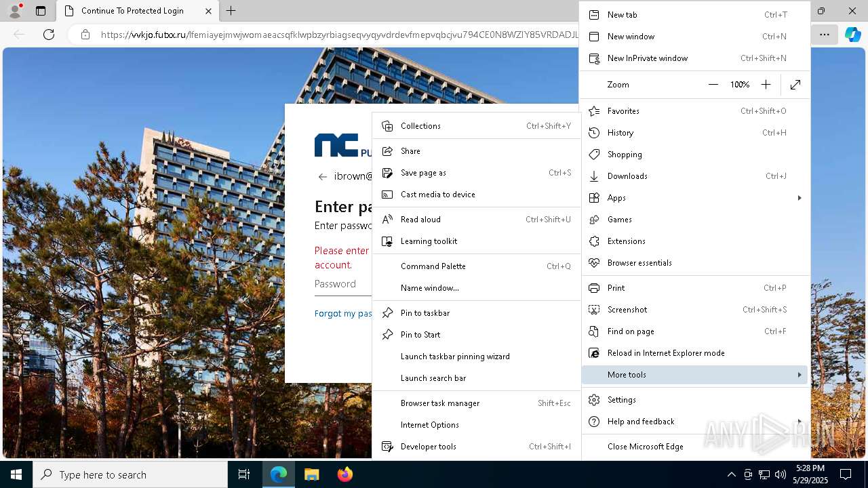Choose Name window option

pyautogui.click(x=477, y=288)
